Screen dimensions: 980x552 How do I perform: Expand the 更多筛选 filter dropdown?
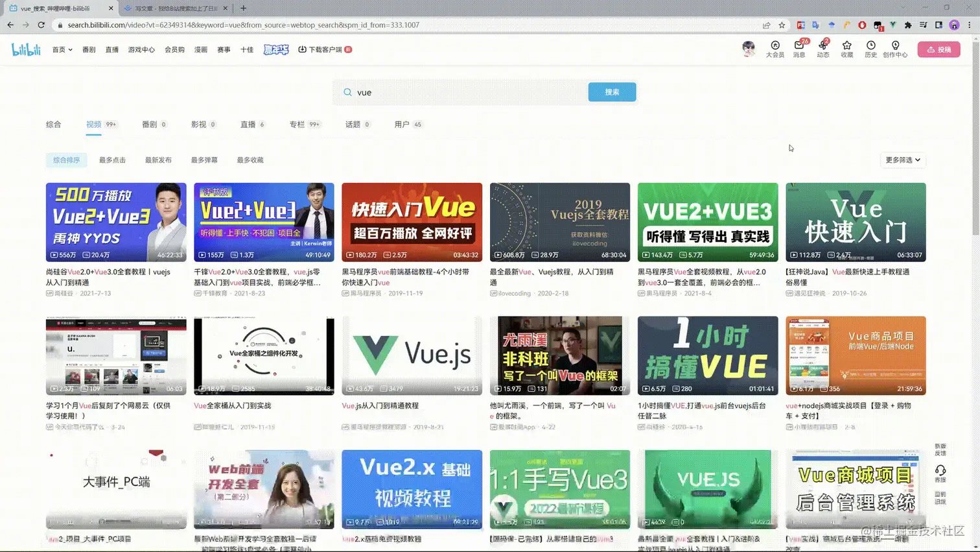(x=903, y=160)
